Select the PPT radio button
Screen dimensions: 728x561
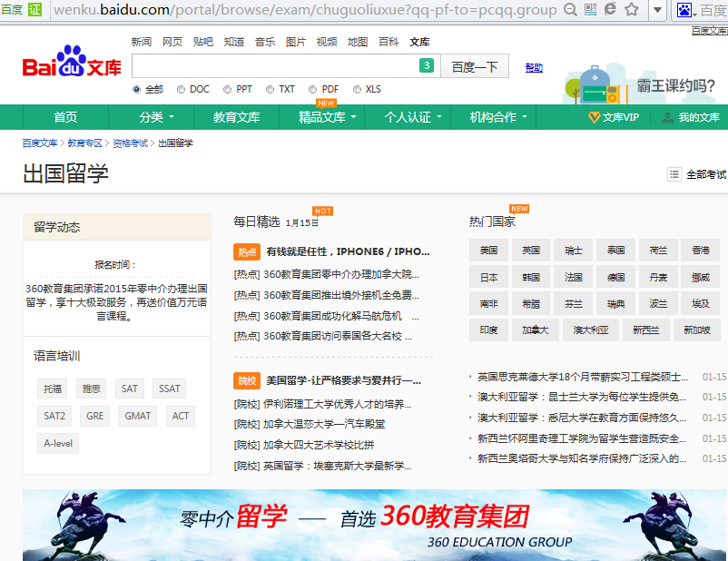[227, 89]
